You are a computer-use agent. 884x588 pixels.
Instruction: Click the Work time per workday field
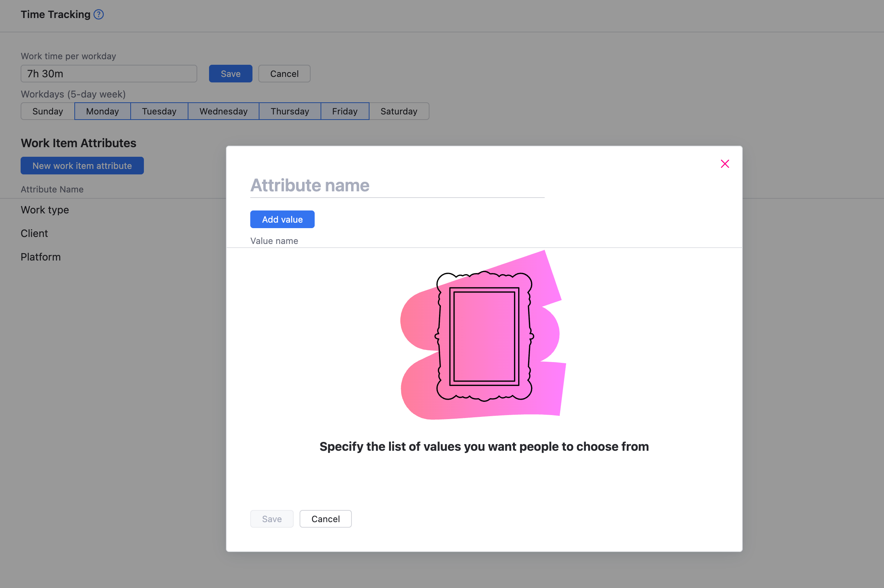pyautogui.click(x=109, y=74)
